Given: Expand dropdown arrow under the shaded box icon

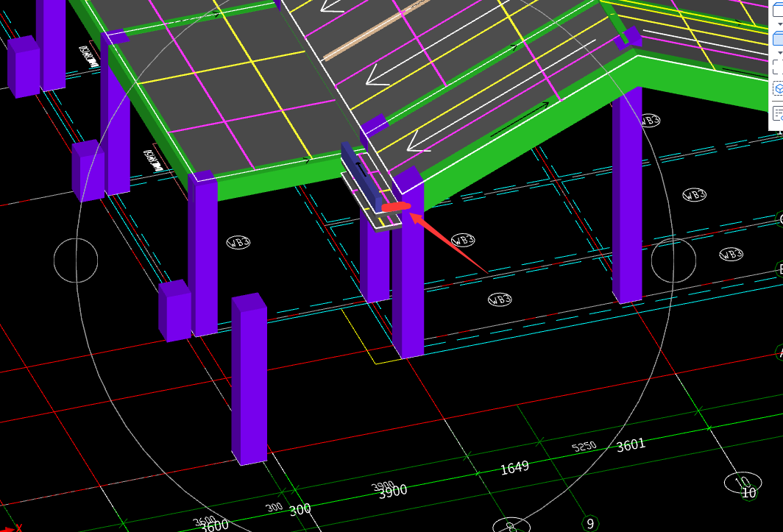Looking at the screenshot, I should click(780, 52).
